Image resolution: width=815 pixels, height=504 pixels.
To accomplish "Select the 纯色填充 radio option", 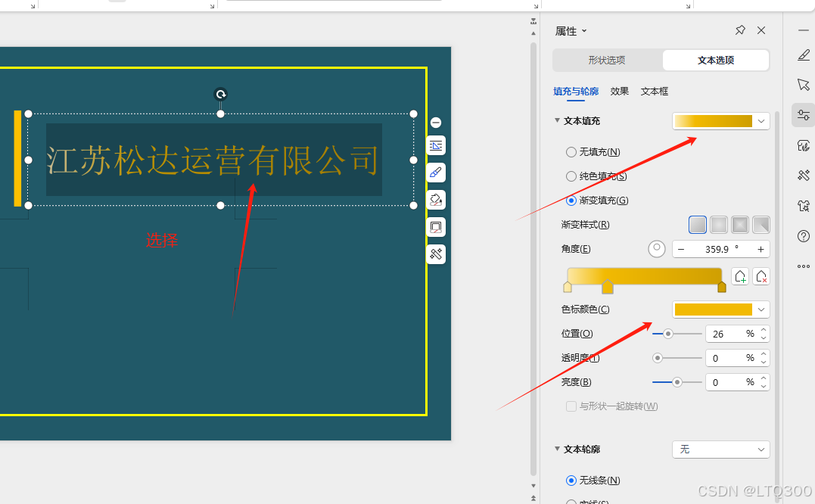I will coord(571,176).
